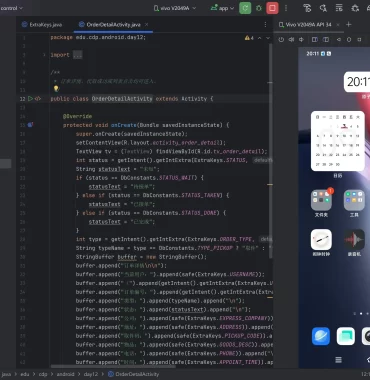Close the OrderDetailActivity.java tab
The width and height of the screenshot is (370, 380).
tap(147, 25)
